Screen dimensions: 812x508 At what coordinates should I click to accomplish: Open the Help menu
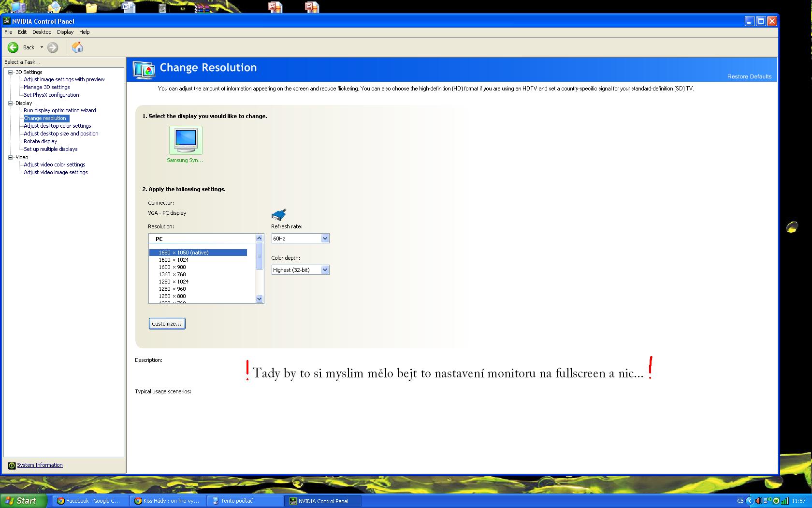pyautogui.click(x=85, y=32)
